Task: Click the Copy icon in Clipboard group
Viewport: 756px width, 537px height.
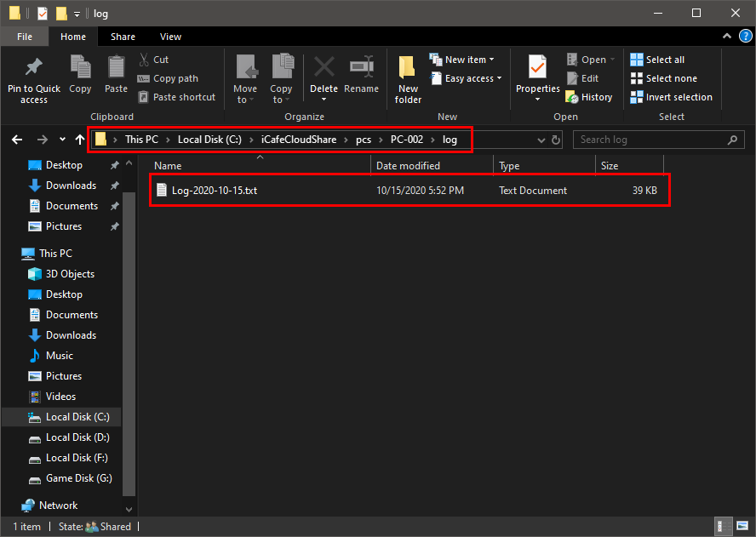Action: pyautogui.click(x=80, y=68)
